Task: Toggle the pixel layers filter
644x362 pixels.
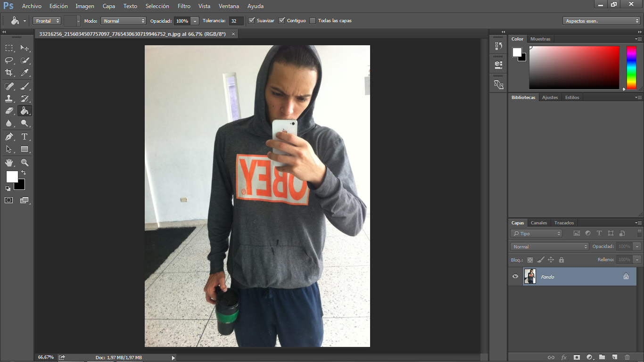Action: pos(577,233)
